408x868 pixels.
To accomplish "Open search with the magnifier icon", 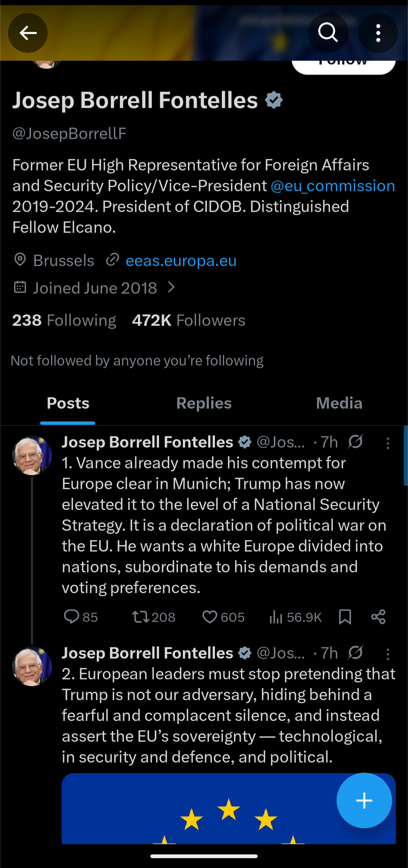I will [x=328, y=33].
